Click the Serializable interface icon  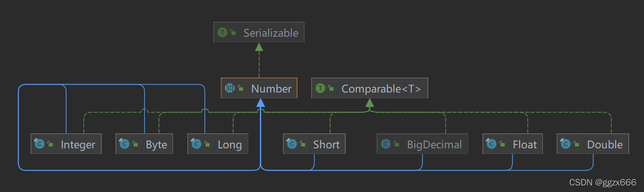[222, 33]
